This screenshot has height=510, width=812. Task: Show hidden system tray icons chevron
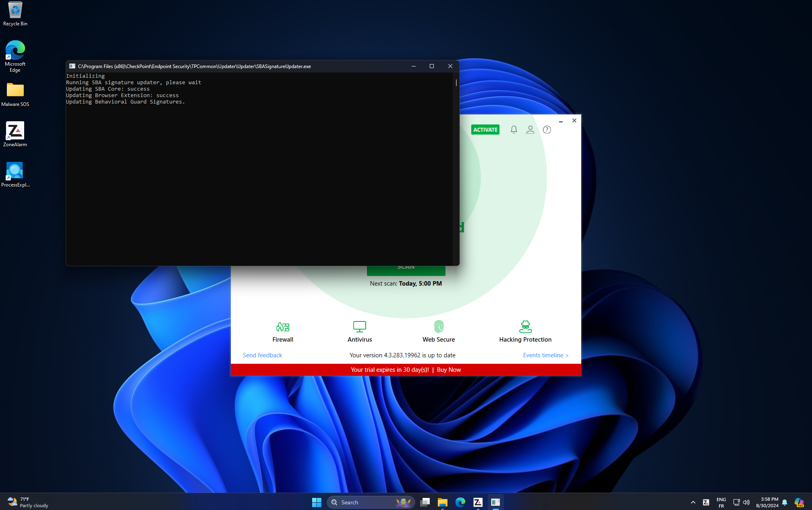click(693, 502)
